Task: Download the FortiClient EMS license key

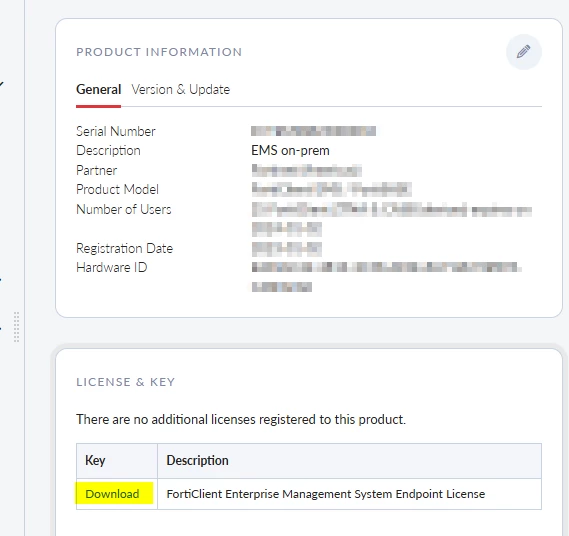Action: tap(112, 494)
